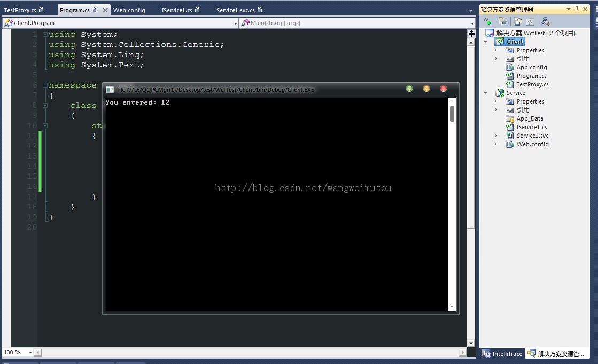The width and height of the screenshot is (598, 364).
Task: Click the console window vertical scrollbar thumb
Action: point(452,114)
